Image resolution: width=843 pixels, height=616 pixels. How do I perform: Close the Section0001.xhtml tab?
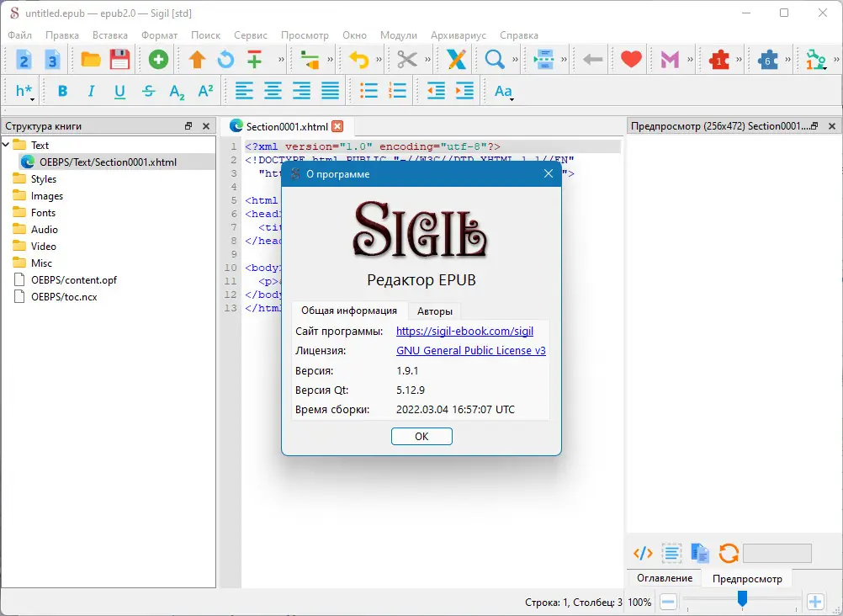337,126
